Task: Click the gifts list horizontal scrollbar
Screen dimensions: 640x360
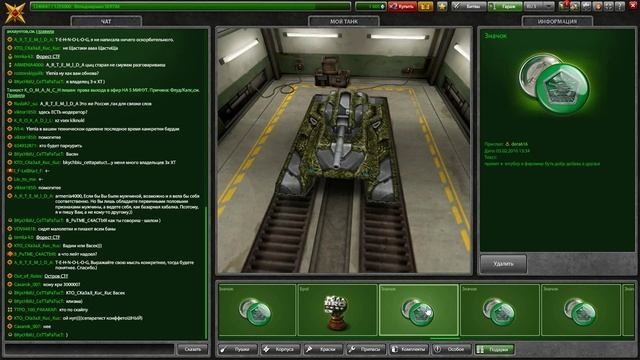Action: 444,338
